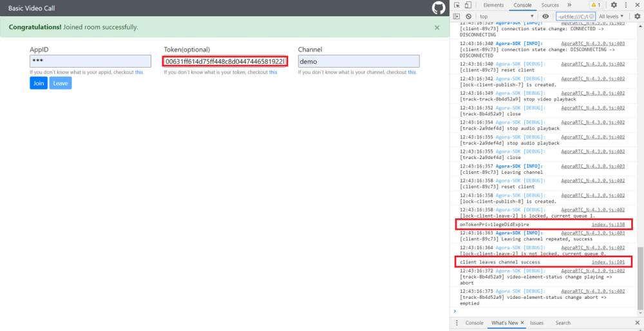Open the top JavaScript context dropdown
Viewport: 644px width, 331px height.
(507, 17)
